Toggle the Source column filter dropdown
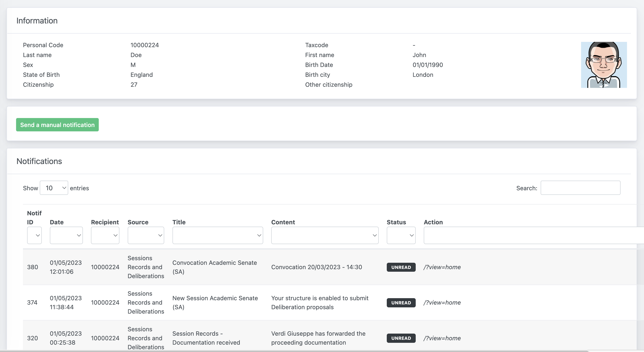This screenshot has width=644, height=352. point(146,235)
